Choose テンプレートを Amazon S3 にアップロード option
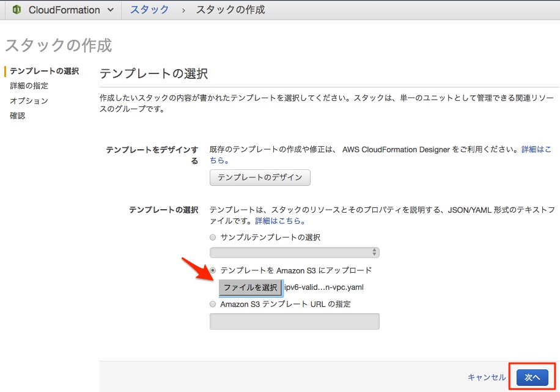Image resolution: width=560 pixels, height=392 pixels. coord(212,270)
